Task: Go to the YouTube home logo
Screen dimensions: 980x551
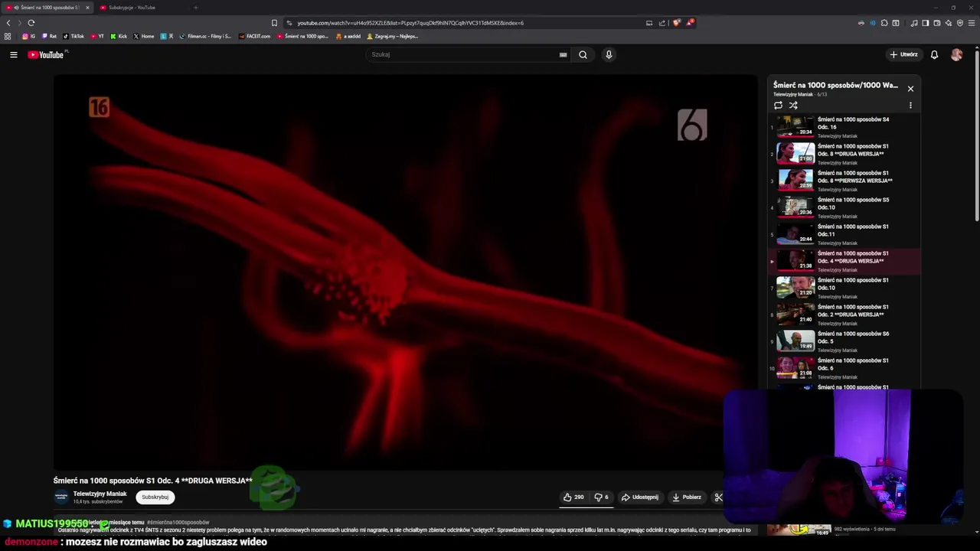Action: coord(46,54)
